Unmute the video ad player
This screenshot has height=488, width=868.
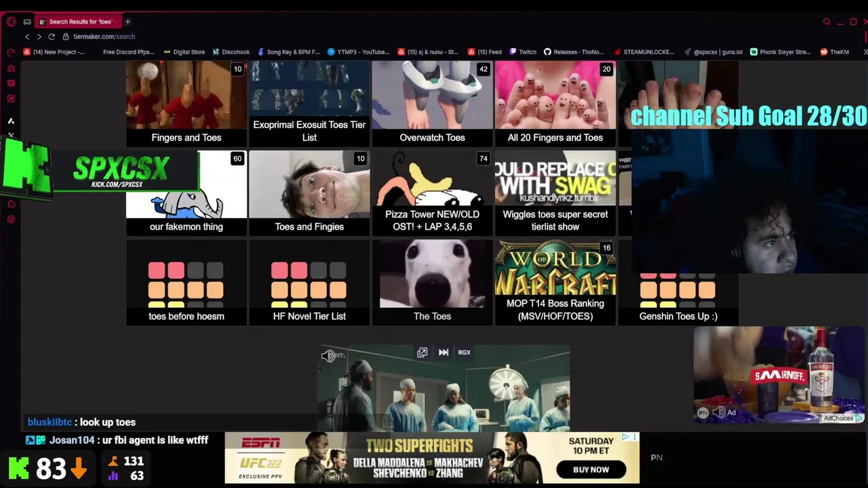pos(328,356)
